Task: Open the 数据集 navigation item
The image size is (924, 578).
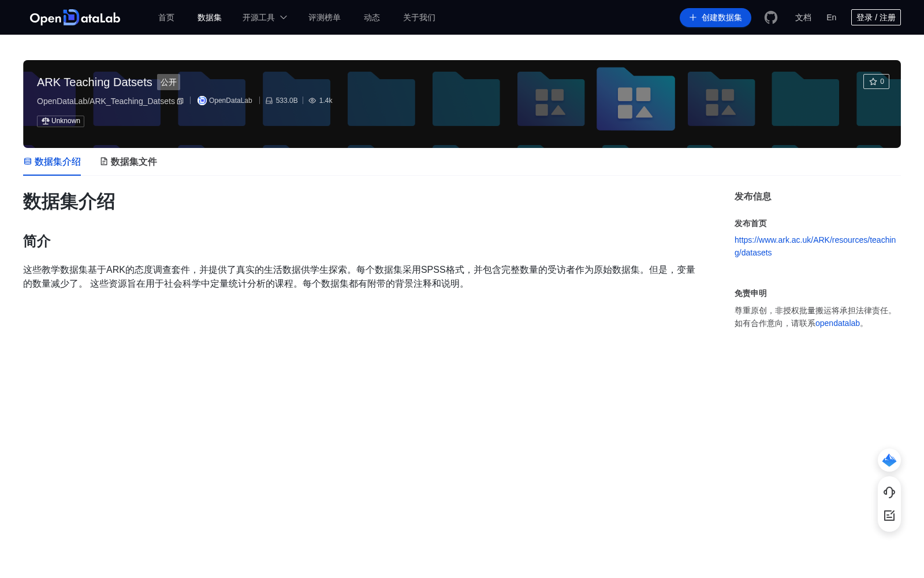Action: (210, 17)
